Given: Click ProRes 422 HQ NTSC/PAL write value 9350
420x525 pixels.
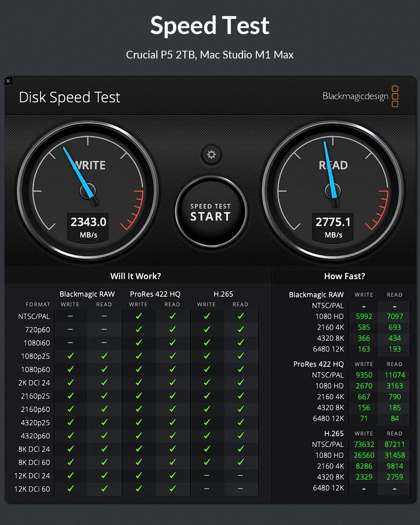Looking at the screenshot, I should (x=364, y=375).
